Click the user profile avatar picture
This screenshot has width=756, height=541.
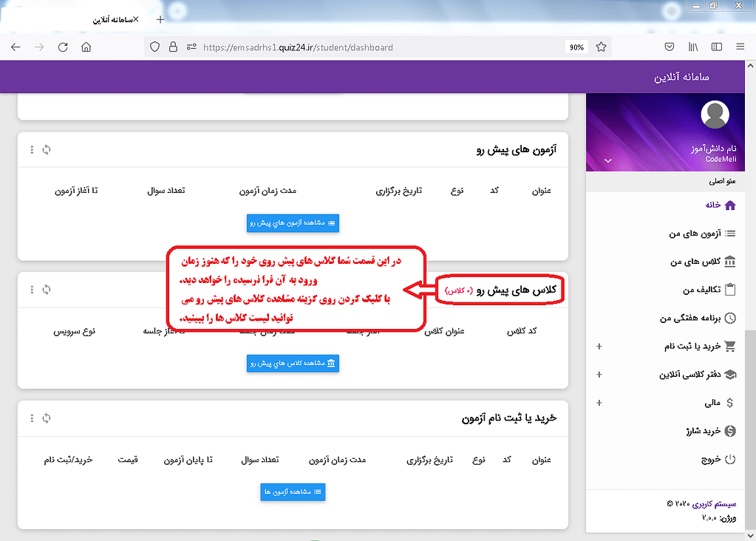click(714, 115)
